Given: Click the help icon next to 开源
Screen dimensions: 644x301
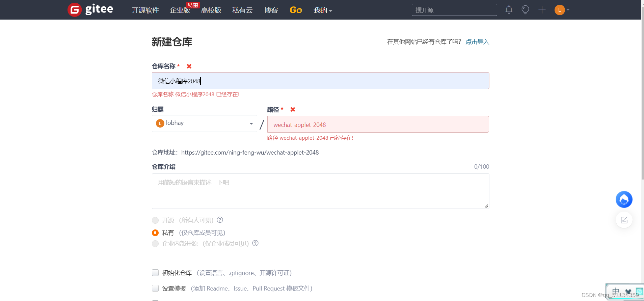Looking at the screenshot, I should click(x=220, y=220).
